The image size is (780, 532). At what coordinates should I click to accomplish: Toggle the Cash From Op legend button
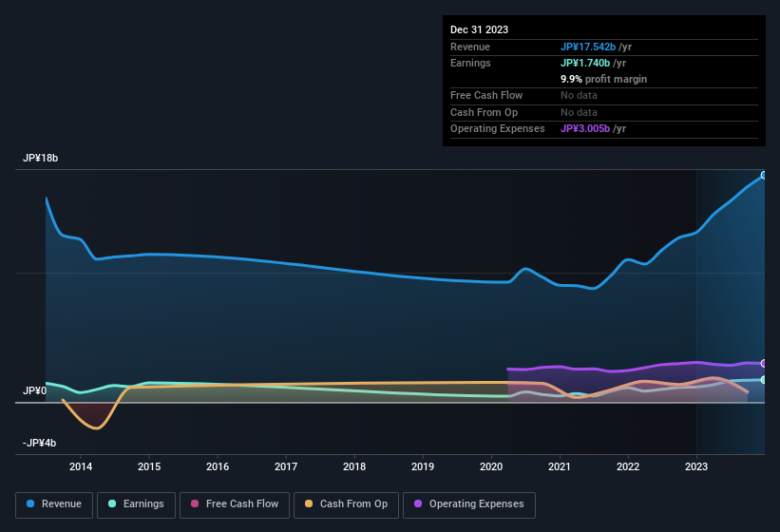point(346,504)
